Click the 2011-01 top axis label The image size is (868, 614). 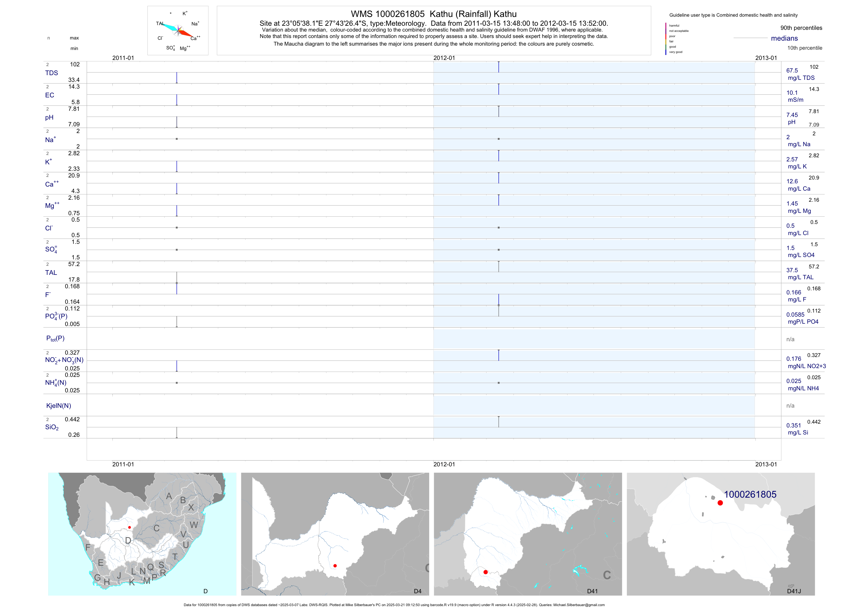point(123,58)
